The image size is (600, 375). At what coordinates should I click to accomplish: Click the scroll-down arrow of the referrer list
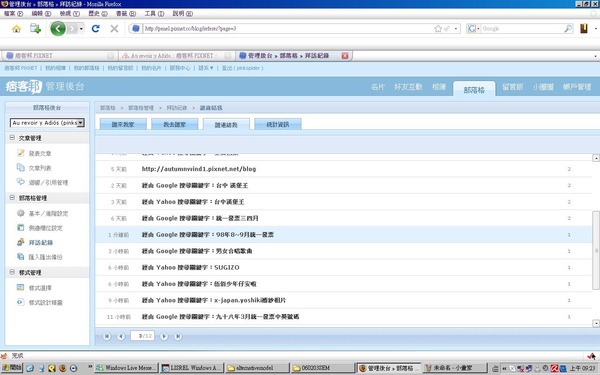[x=596, y=323]
